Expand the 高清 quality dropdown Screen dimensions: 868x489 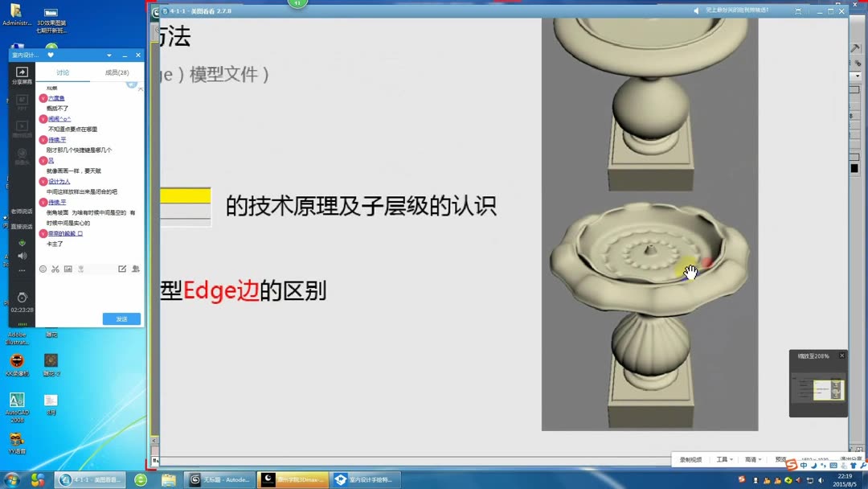[x=752, y=458]
